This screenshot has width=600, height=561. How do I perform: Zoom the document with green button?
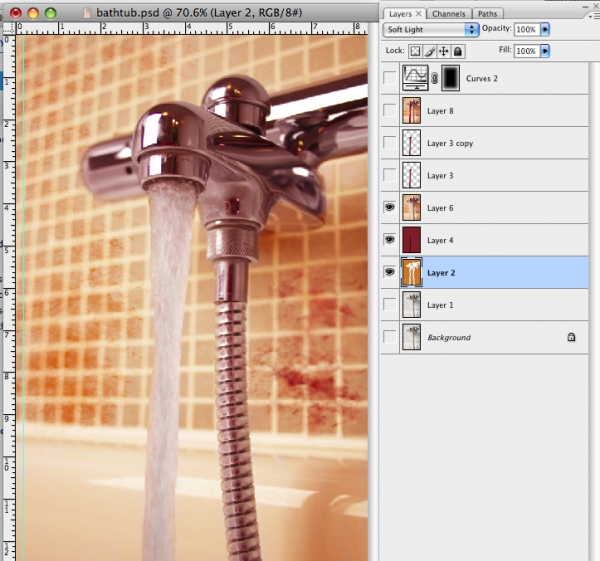[51, 13]
